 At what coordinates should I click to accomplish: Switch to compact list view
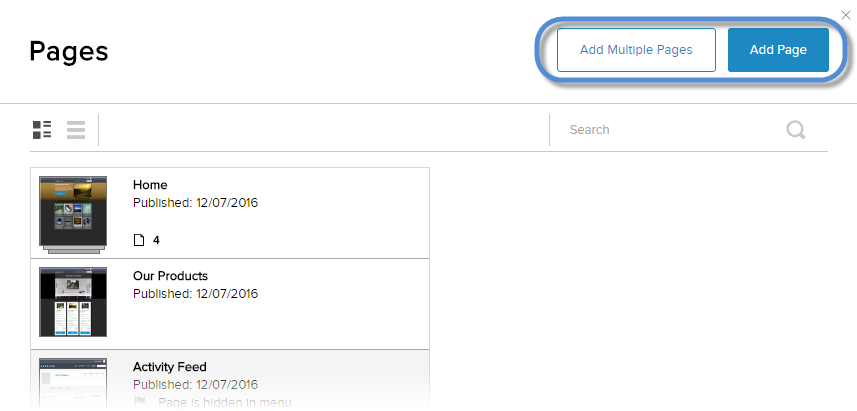tap(76, 130)
